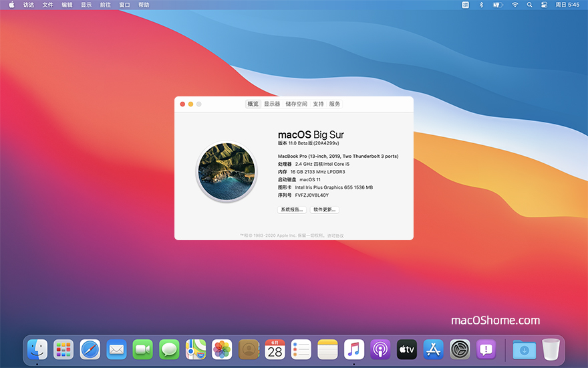Click the 许可协议 license agreement link
588x368 pixels.
point(335,236)
